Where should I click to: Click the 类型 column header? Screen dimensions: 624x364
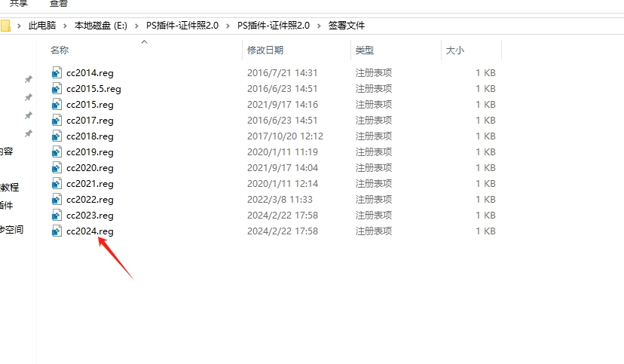pyautogui.click(x=365, y=50)
